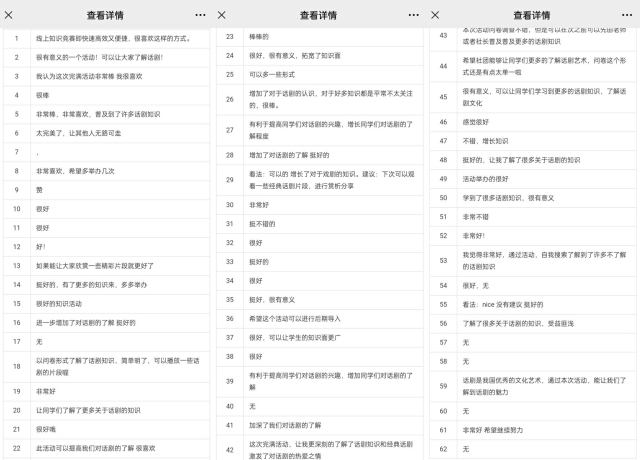Select row 8 '非常喜欢，希望多举办几次'

pyautogui.click(x=75, y=171)
